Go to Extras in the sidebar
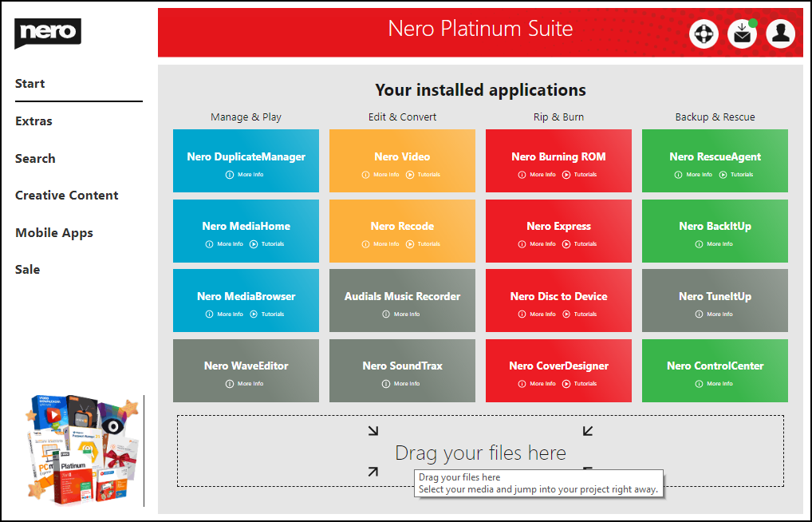Image resolution: width=812 pixels, height=522 pixels. tap(34, 121)
